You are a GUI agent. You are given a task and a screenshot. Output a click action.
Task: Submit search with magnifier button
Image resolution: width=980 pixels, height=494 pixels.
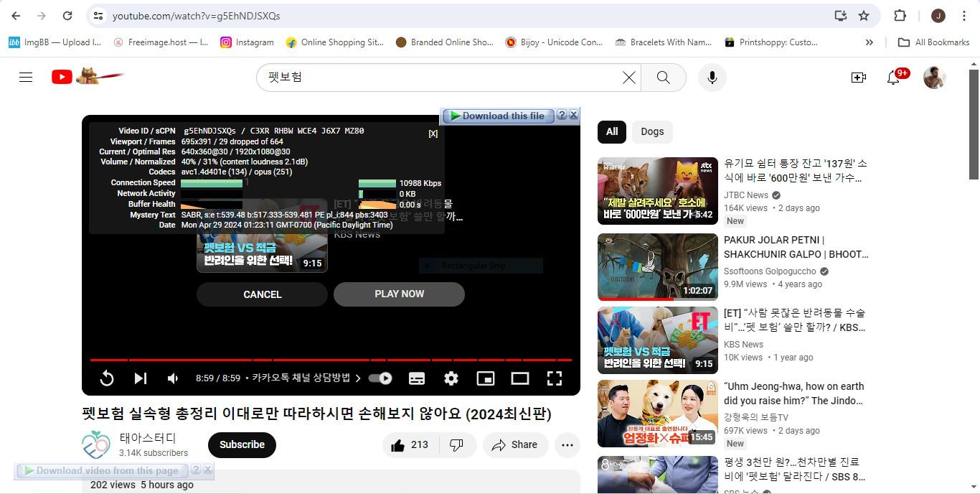(664, 78)
